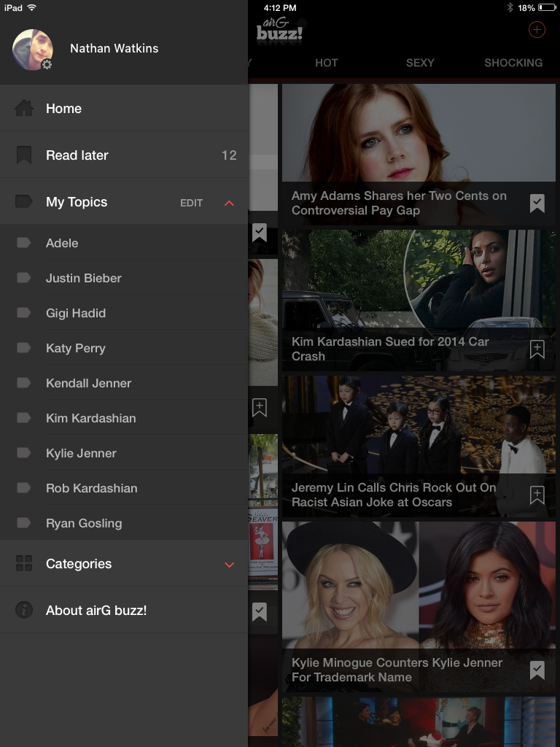Tap the info icon for About airG buzz!
Image resolution: width=560 pixels, height=747 pixels.
(24, 610)
